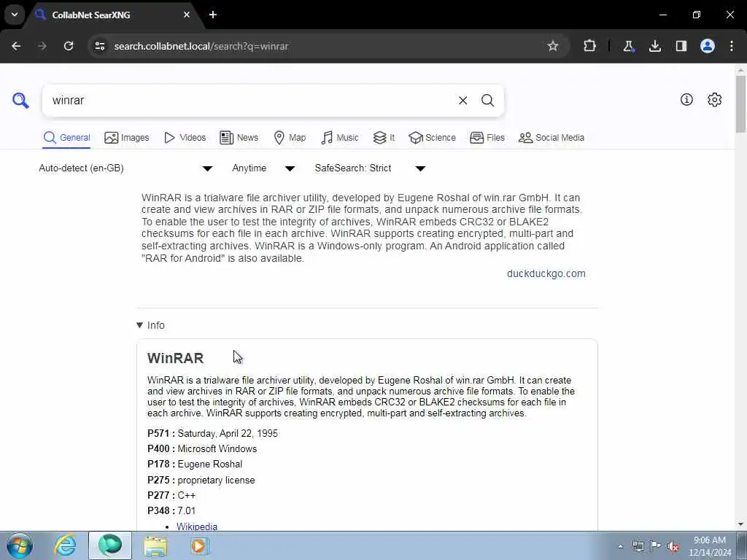Switch to the Files category
Image resolution: width=747 pixels, height=560 pixels.
coord(487,138)
